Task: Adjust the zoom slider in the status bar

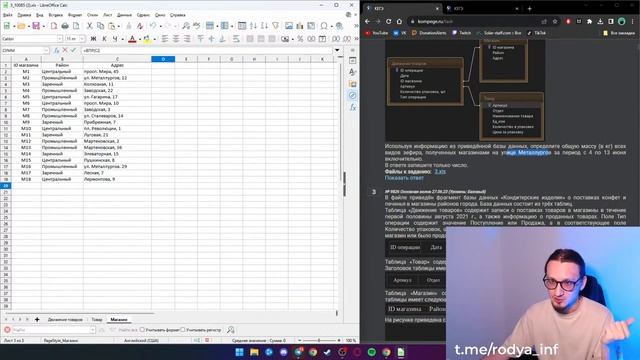Action: click(319, 340)
